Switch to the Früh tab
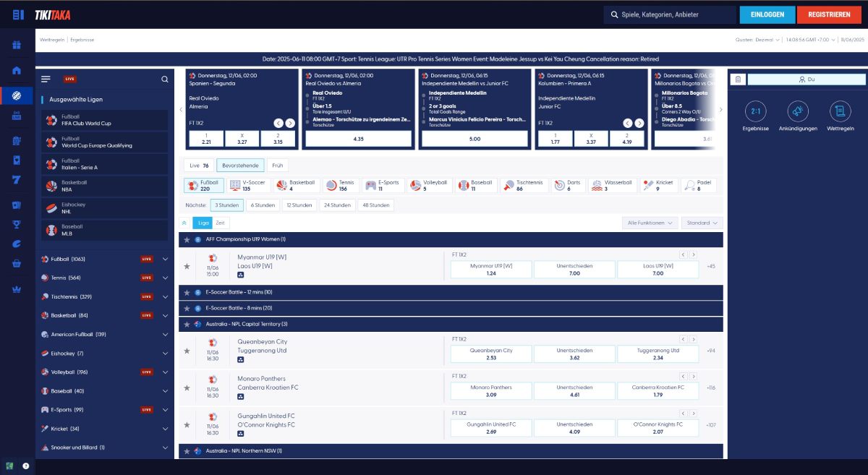 click(278, 166)
